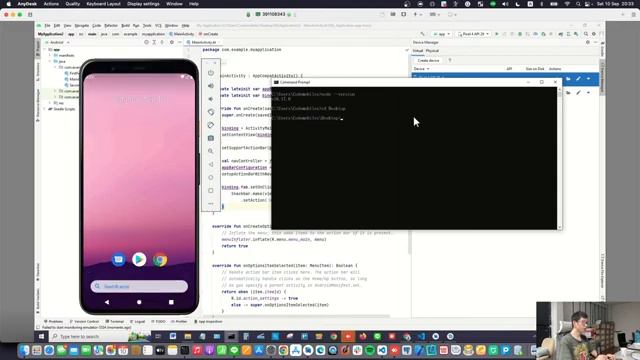This screenshot has width=640, height=360.
Task: Tap the phone's back navigation button
Action: (107, 302)
